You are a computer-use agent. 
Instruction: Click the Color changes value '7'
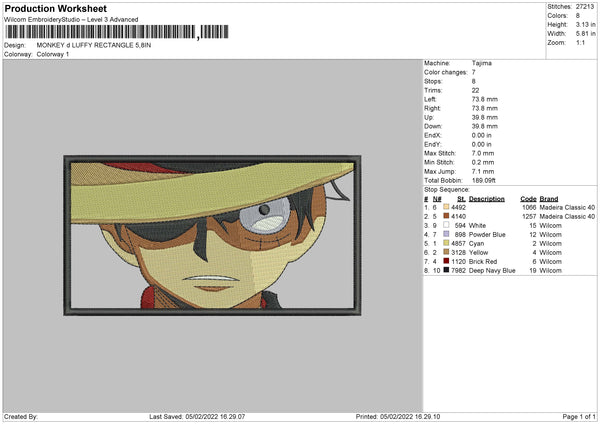(474, 72)
